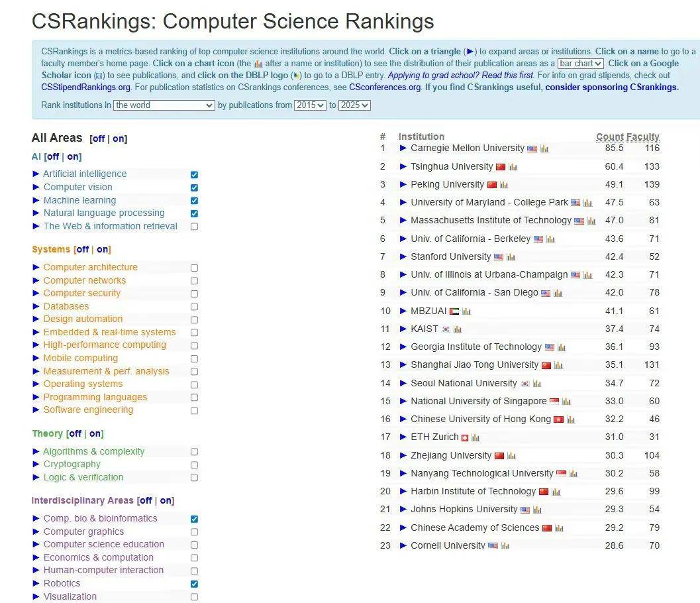Show chart for Georgia Institute of Technology
This screenshot has width=700, height=603.
click(x=562, y=347)
